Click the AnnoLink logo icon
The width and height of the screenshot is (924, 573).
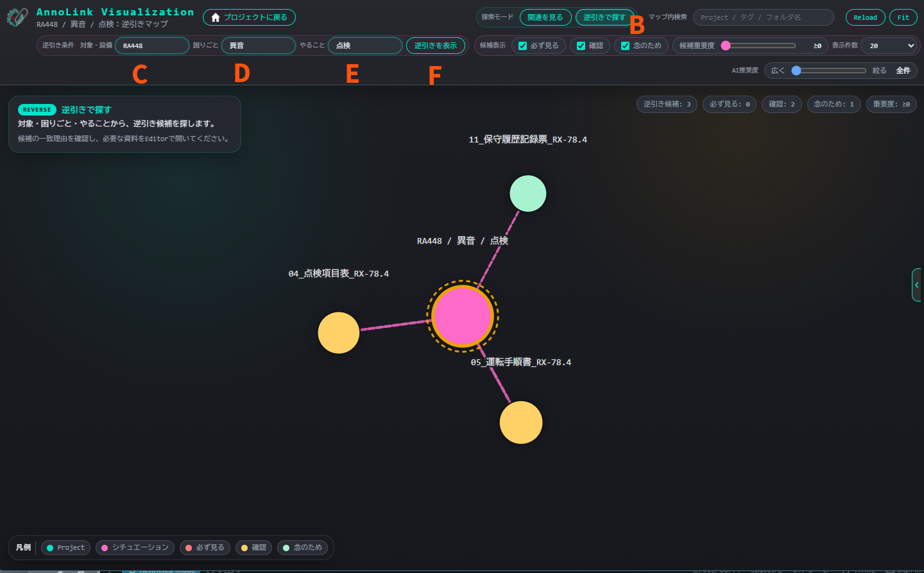pos(17,17)
